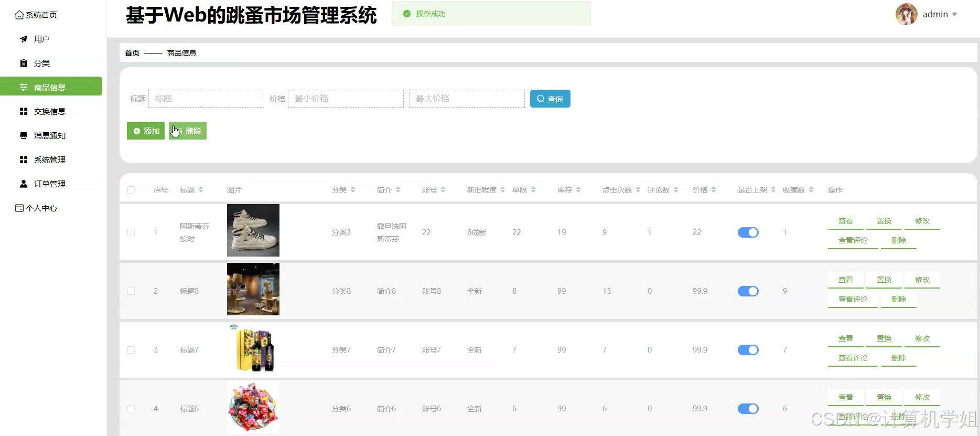Check the checkbox for row 标题6
The height and width of the screenshot is (436, 980).
coord(131,409)
